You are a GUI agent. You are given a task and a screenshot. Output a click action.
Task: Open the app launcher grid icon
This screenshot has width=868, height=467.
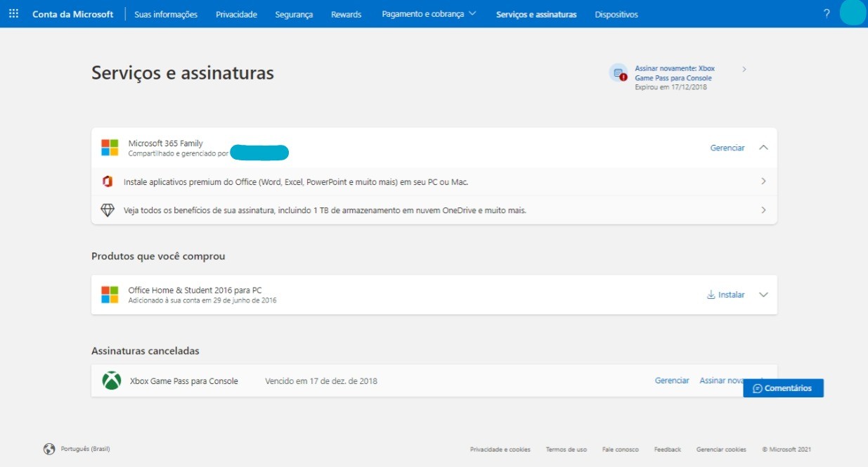tap(13, 14)
